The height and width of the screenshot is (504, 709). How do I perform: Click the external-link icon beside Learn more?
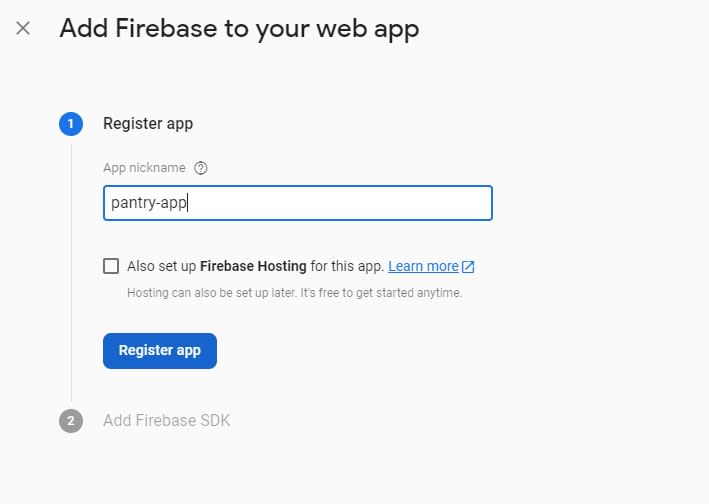pyautogui.click(x=468, y=267)
